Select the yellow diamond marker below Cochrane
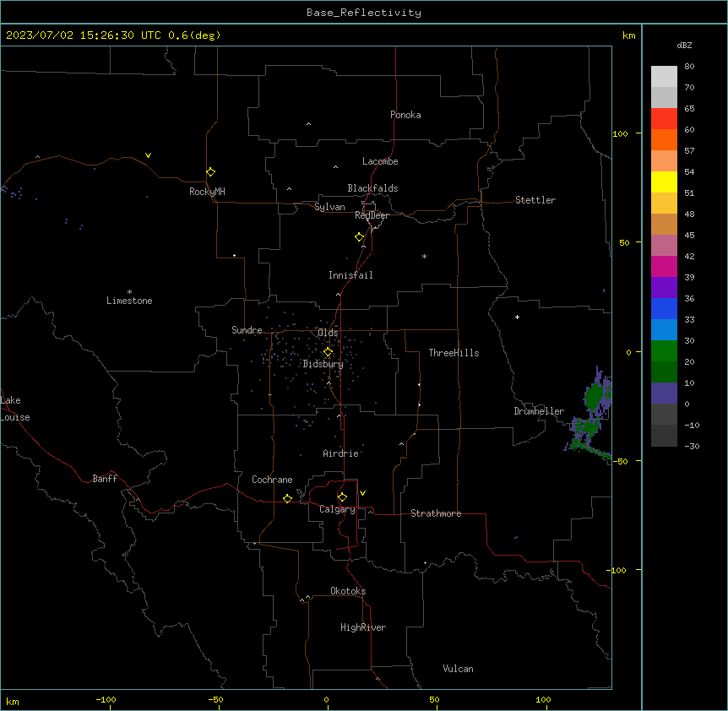This screenshot has width=728, height=711. pyautogui.click(x=287, y=498)
